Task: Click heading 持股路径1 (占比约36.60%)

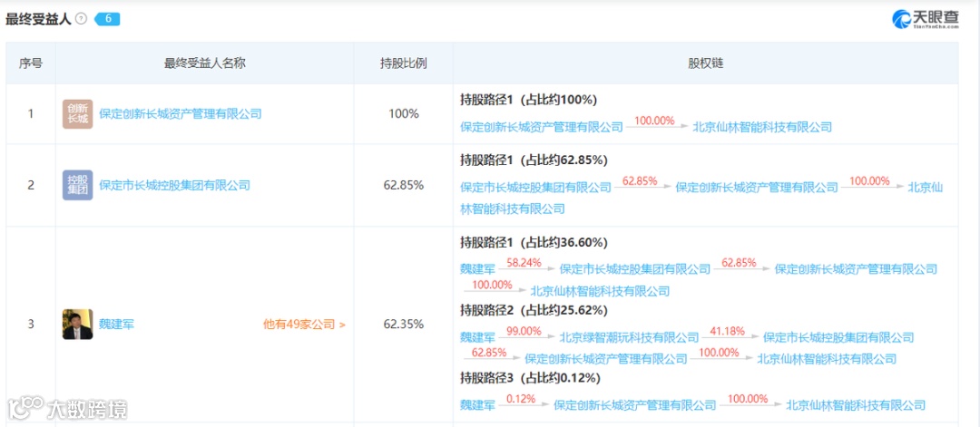Action: [x=534, y=241]
